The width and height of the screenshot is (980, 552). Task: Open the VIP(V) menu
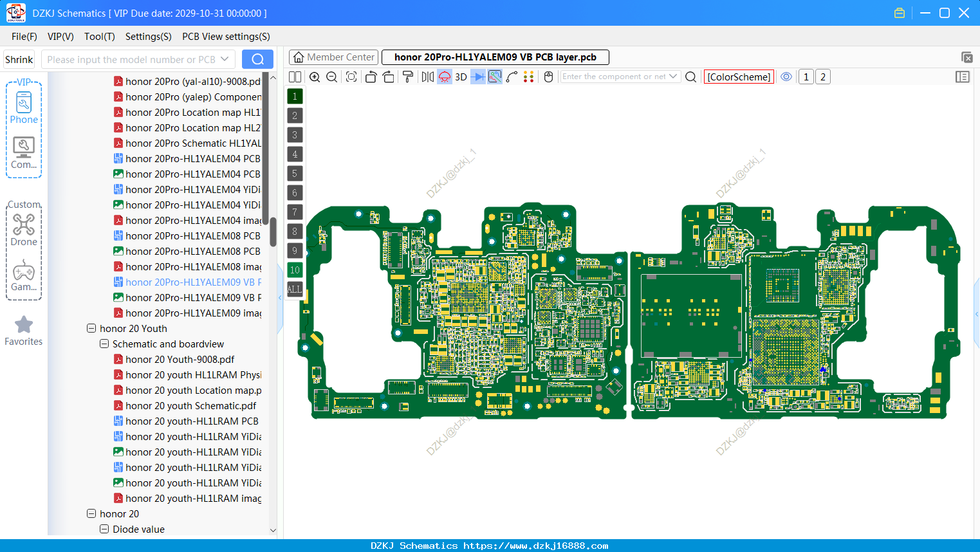(x=60, y=37)
